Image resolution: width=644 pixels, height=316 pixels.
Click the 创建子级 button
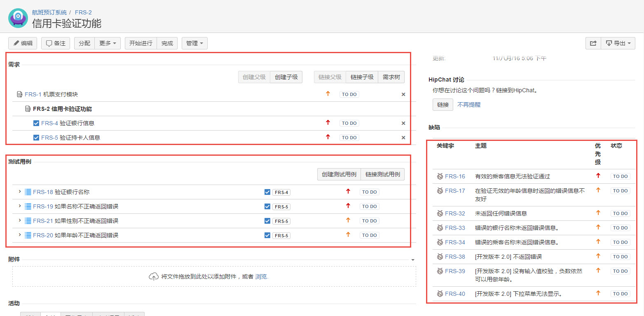[x=286, y=77]
